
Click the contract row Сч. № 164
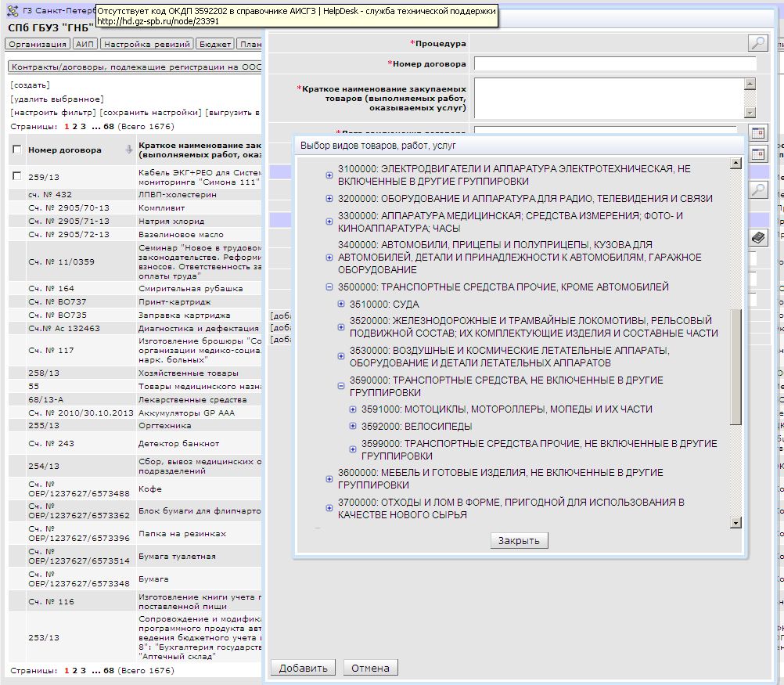coord(135,288)
